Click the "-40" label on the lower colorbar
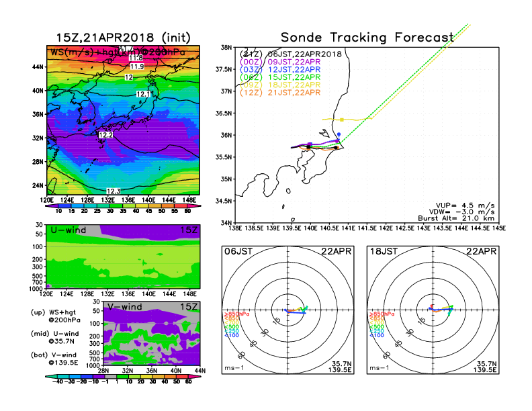The height and width of the screenshot is (411, 532). coord(58,381)
